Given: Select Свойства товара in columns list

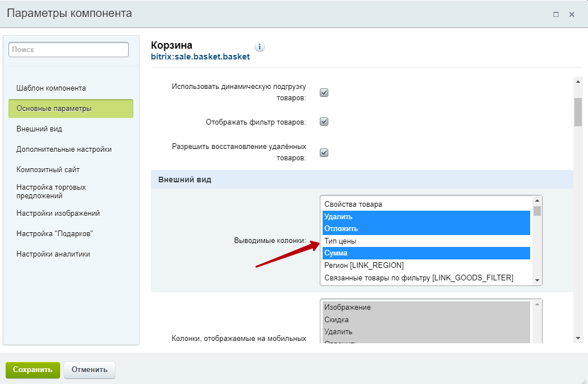Looking at the screenshot, I should 353,204.
